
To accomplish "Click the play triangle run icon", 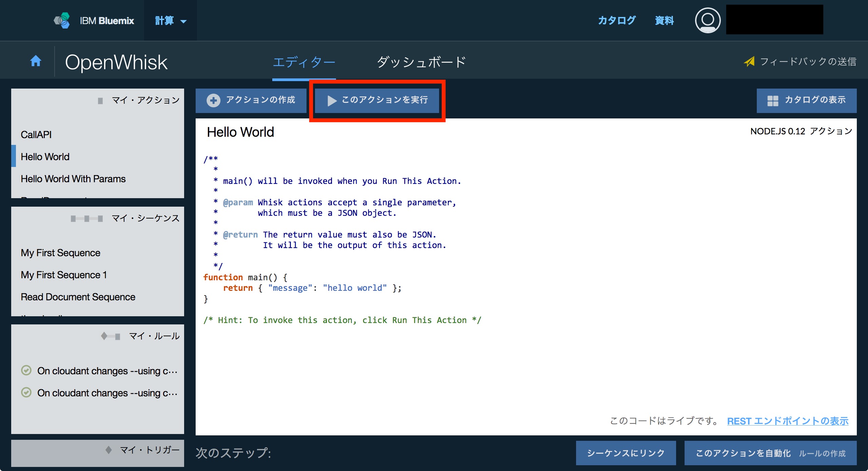I will click(332, 100).
